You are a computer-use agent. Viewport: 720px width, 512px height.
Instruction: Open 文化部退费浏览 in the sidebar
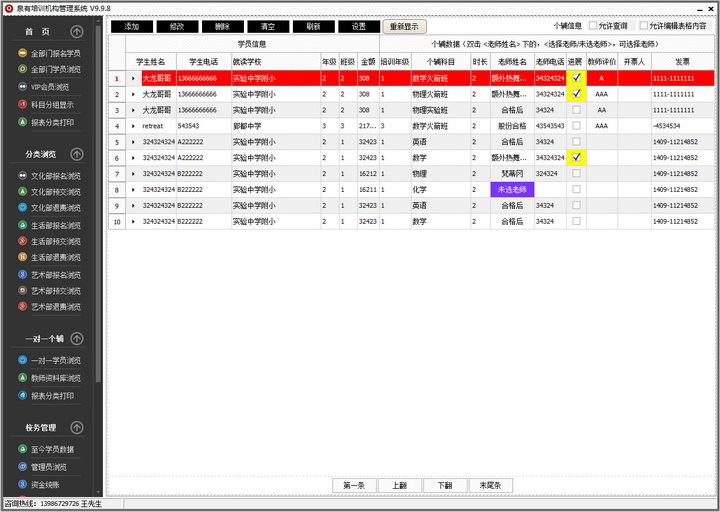[50, 208]
